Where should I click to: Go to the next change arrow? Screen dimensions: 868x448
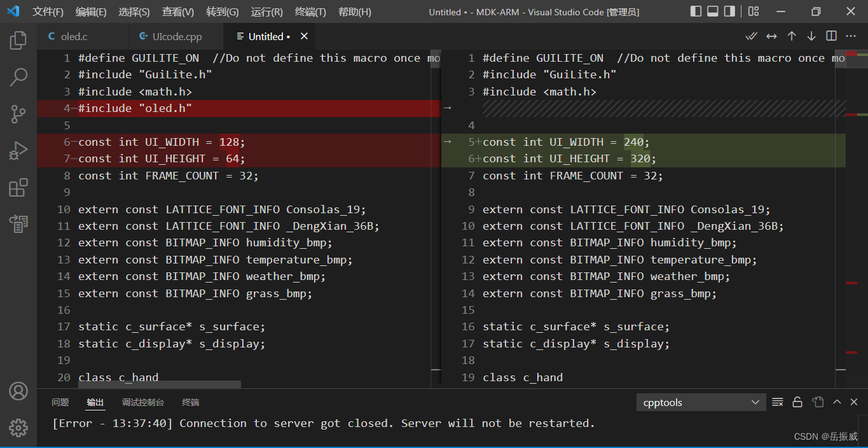click(x=811, y=36)
